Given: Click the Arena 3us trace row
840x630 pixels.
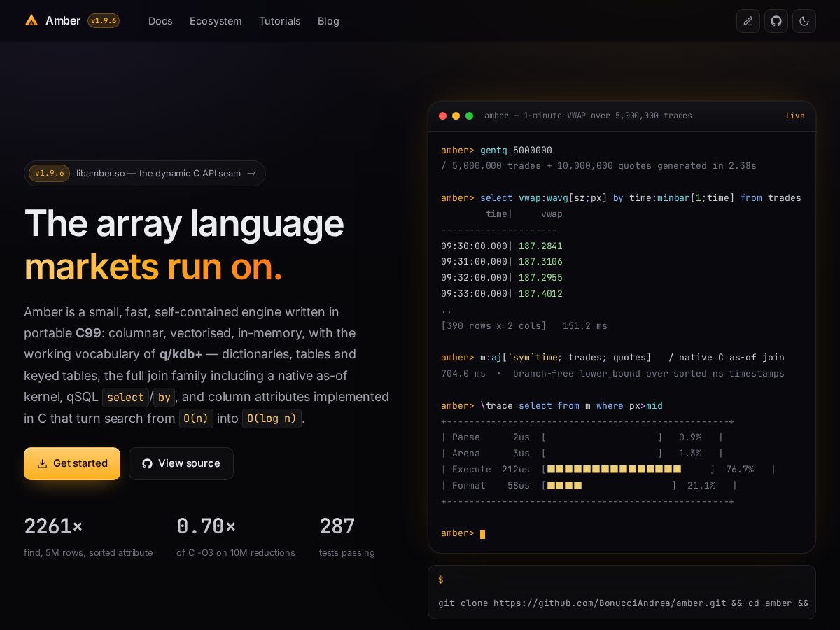Looking at the screenshot, I should click(582, 454).
